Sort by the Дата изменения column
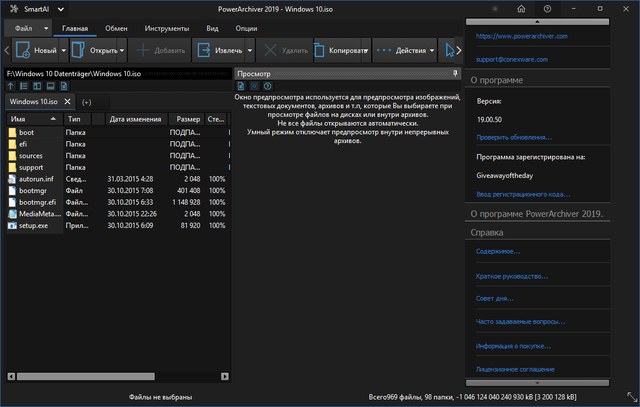 tap(135, 119)
